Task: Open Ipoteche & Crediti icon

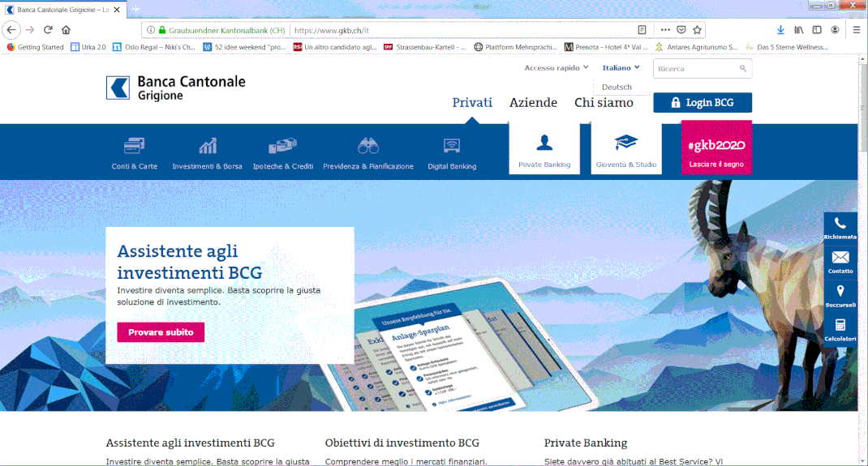Action: tap(283, 146)
